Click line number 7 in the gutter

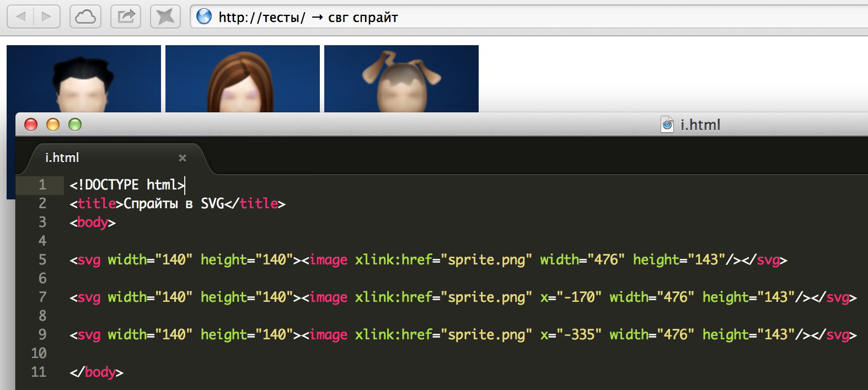click(42, 297)
